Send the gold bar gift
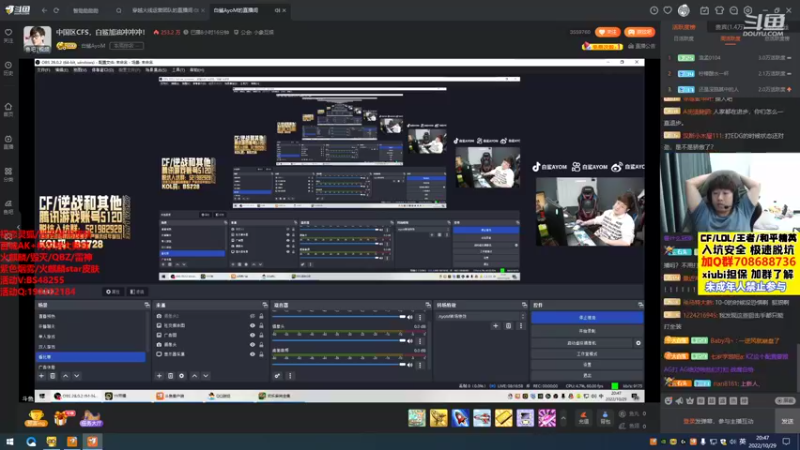 pyautogui.click(x=504, y=418)
